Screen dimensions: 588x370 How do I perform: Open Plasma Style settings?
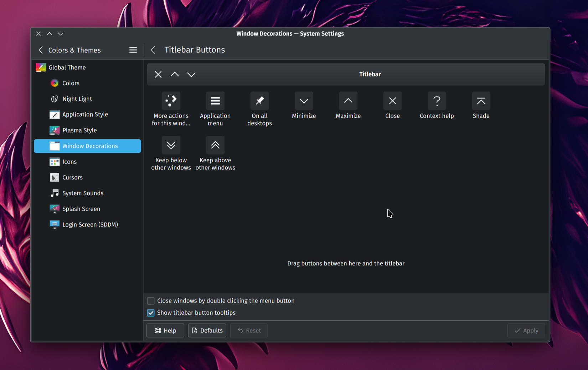87,130
